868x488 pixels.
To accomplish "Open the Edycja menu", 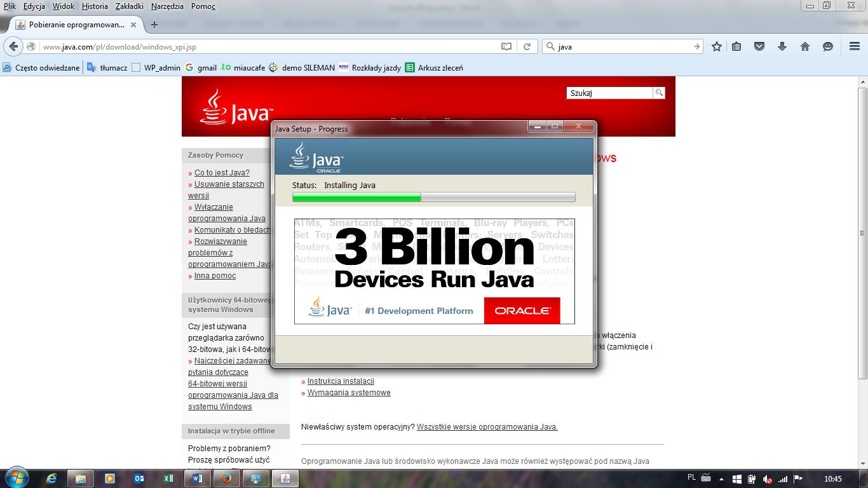I will point(34,6).
